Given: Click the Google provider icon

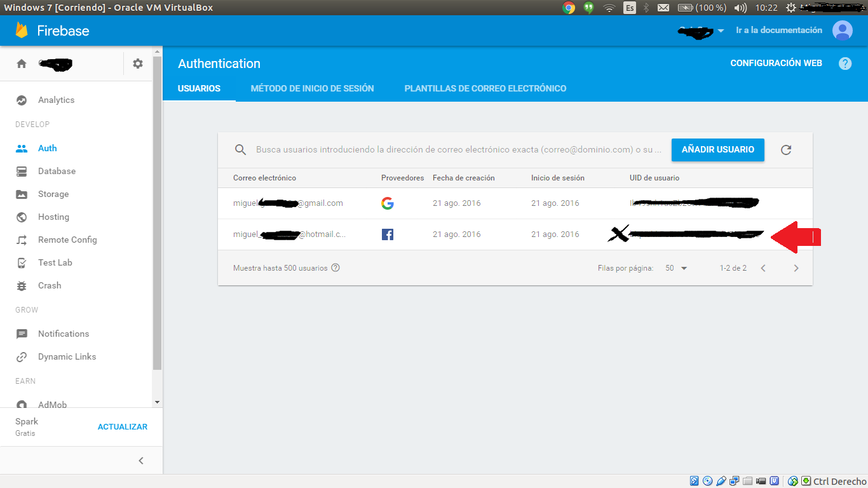Looking at the screenshot, I should tap(387, 203).
